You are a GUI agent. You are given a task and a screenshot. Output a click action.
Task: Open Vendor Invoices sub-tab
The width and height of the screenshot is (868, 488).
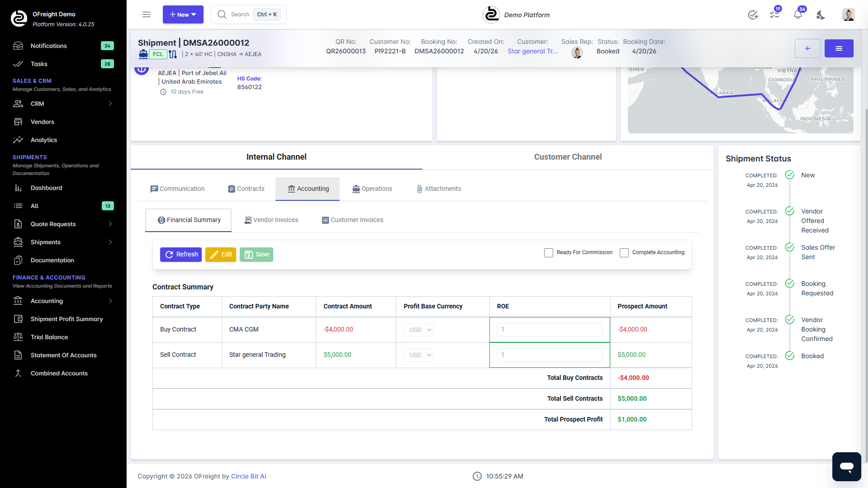click(x=271, y=220)
